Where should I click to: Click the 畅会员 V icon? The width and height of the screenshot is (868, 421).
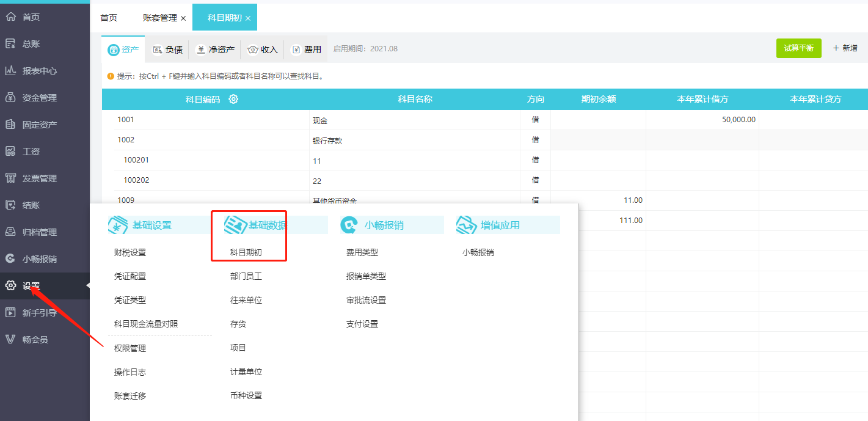point(10,340)
